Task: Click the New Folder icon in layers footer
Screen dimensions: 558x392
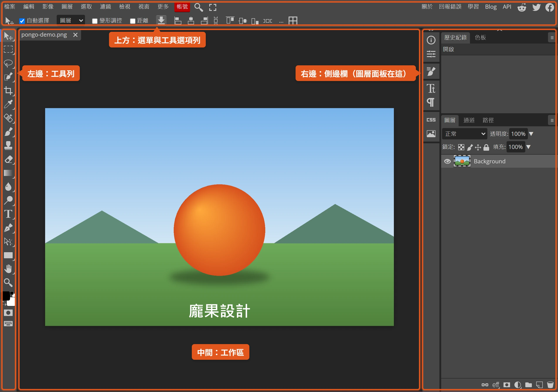Action: click(528, 385)
